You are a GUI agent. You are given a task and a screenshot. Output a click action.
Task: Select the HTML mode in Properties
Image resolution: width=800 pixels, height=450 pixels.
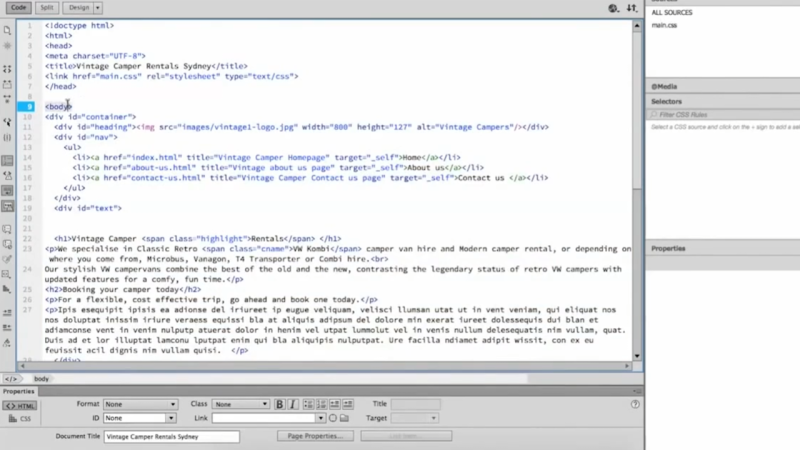click(20, 406)
